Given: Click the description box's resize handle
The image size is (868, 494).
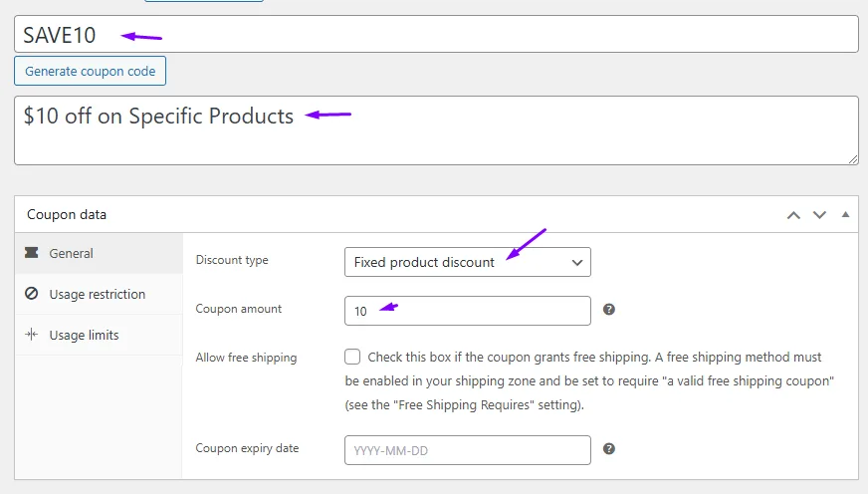Looking at the screenshot, I should click(x=852, y=159).
